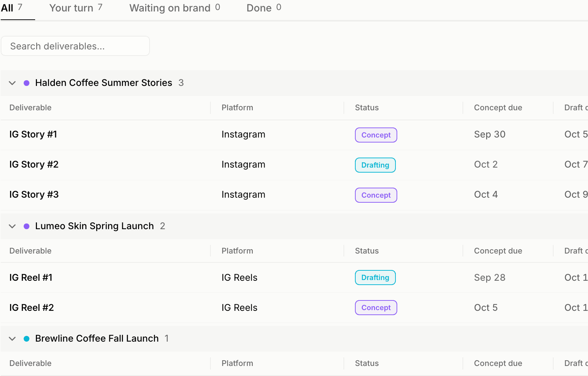
Task: Click the Sep 28 concept due date
Action: [490, 278]
